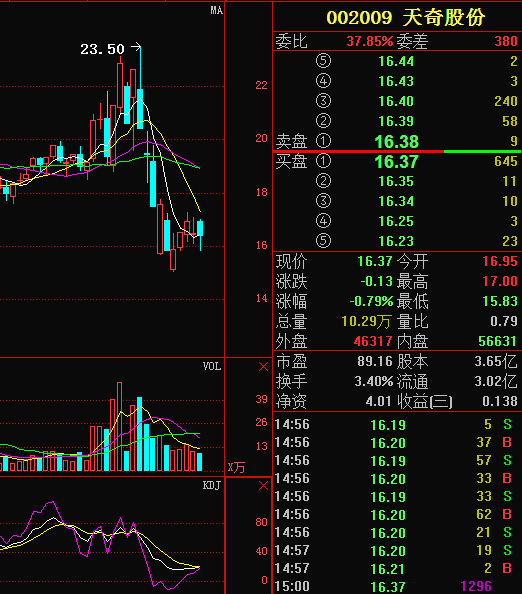The height and width of the screenshot is (594, 522).
Task: Click price axis label 14
Action: (261, 299)
